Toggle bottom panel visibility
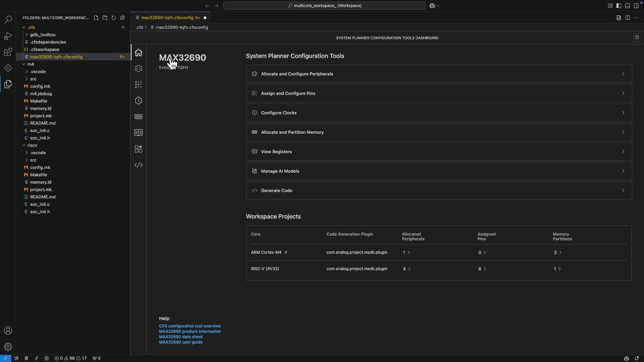644x362 pixels. coord(628,6)
